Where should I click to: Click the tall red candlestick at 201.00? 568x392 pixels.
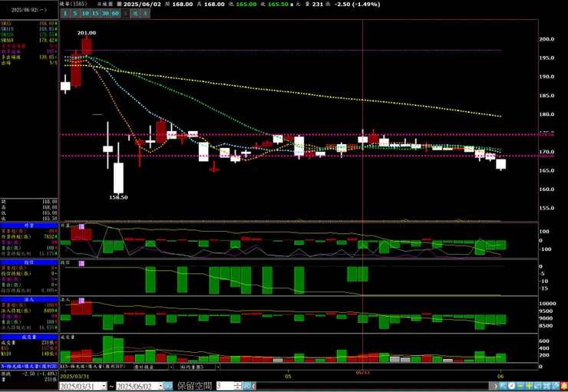tap(87, 46)
